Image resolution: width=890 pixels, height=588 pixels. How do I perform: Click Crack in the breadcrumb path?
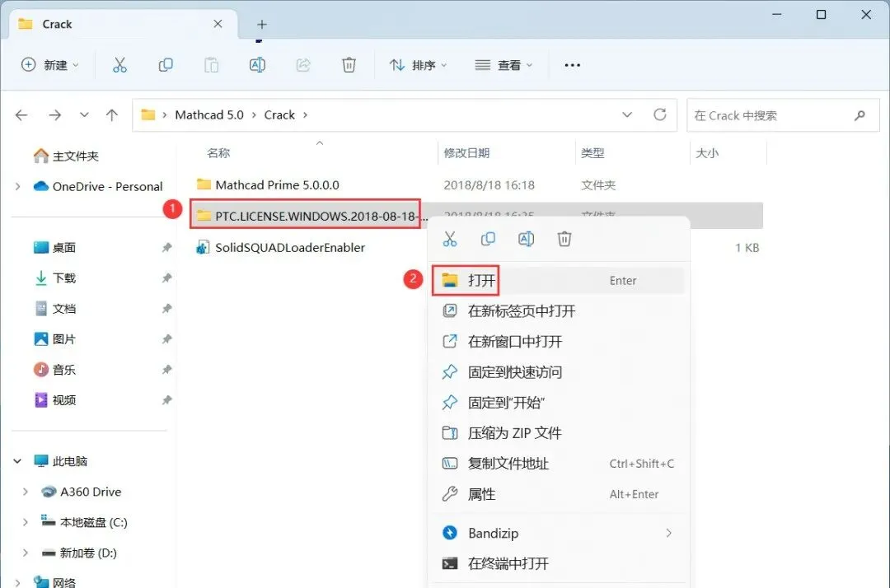point(279,115)
